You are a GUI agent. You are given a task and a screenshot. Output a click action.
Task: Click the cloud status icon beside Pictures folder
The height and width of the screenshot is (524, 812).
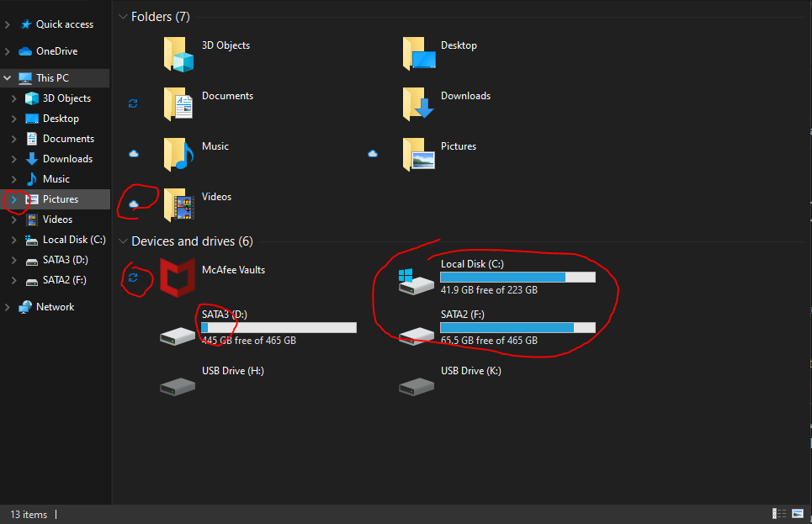pyautogui.click(x=373, y=154)
